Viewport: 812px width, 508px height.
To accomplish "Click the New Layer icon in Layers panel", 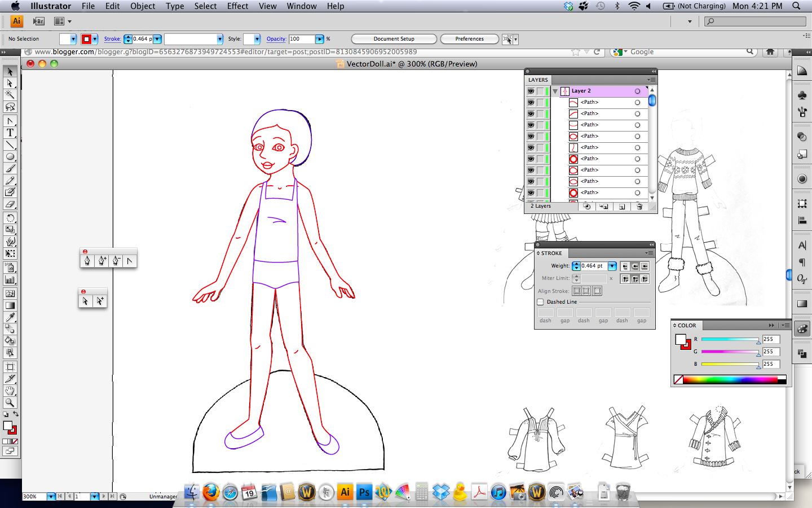I will (x=621, y=206).
